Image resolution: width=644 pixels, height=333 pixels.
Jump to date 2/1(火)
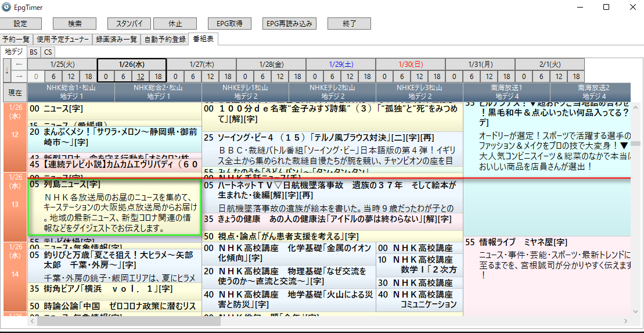pos(549,65)
